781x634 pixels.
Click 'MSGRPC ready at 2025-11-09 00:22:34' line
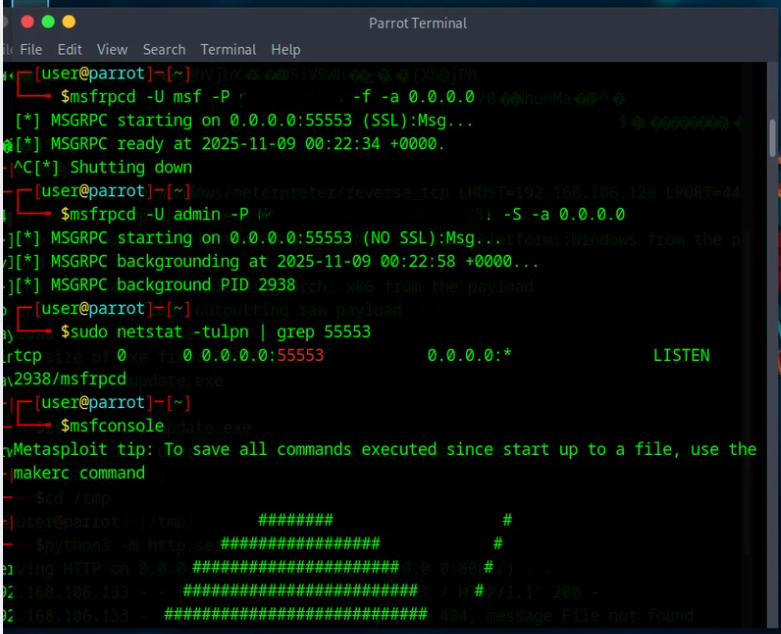[x=230, y=144]
